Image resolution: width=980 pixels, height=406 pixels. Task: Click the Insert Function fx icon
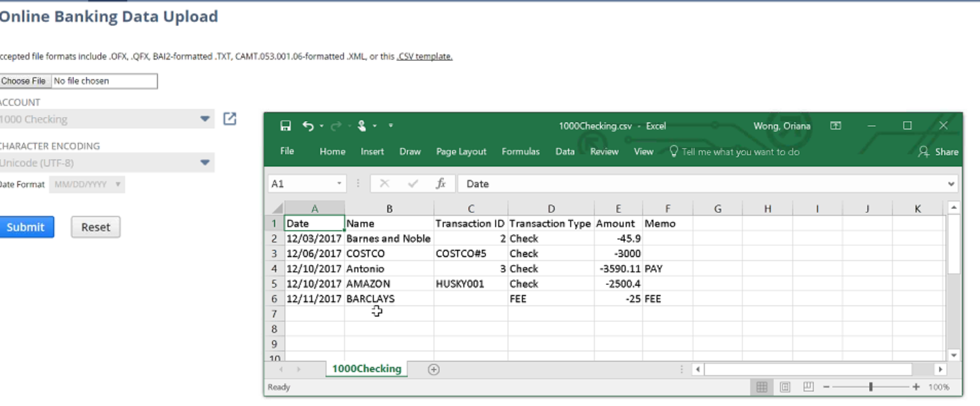tap(441, 183)
